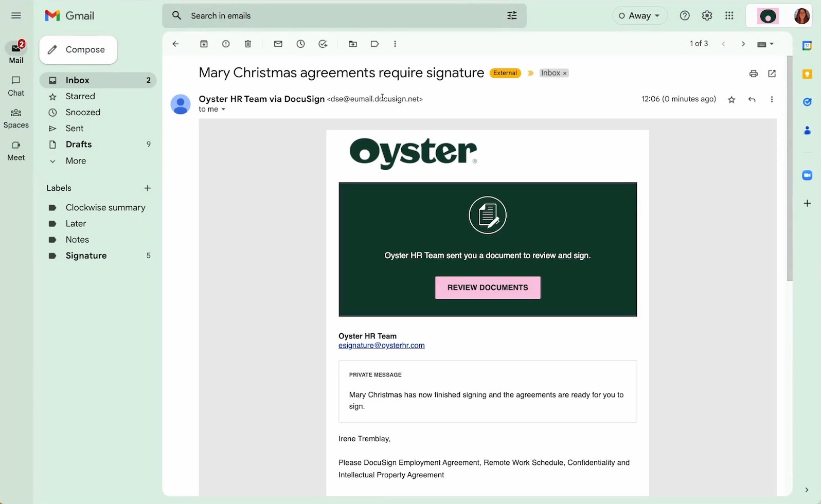This screenshot has height=504, width=822.
Task: Open Contacts side panel
Action: [x=807, y=131]
